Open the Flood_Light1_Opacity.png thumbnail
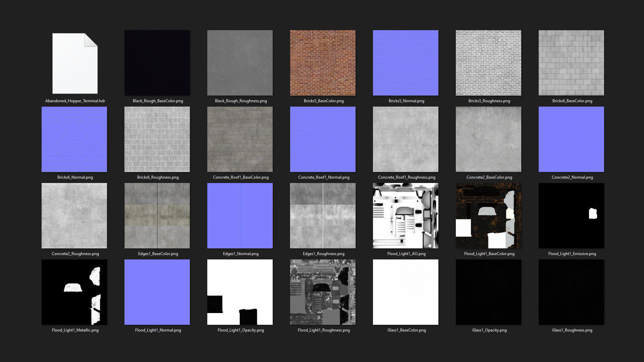 point(240,292)
